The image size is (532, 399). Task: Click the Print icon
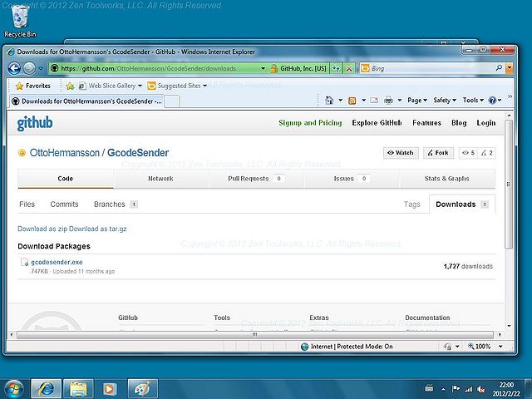(388, 100)
